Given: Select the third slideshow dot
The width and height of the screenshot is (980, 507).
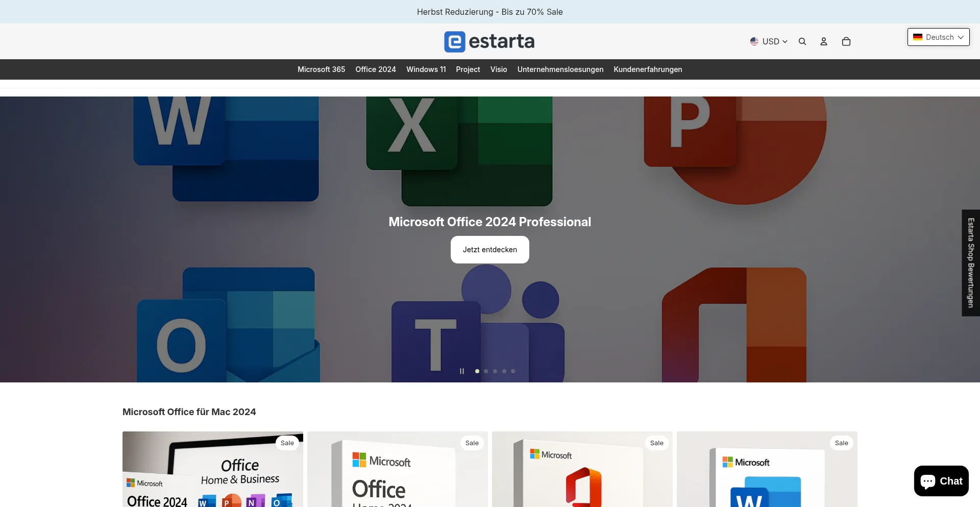Looking at the screenshot, I should point(495,371).
